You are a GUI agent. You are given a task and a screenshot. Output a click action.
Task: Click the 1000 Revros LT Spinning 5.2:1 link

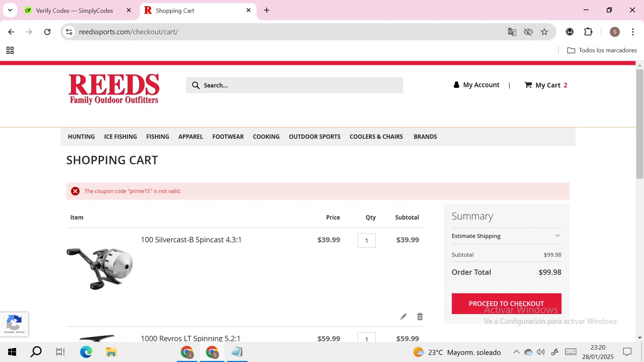point(191,338)
